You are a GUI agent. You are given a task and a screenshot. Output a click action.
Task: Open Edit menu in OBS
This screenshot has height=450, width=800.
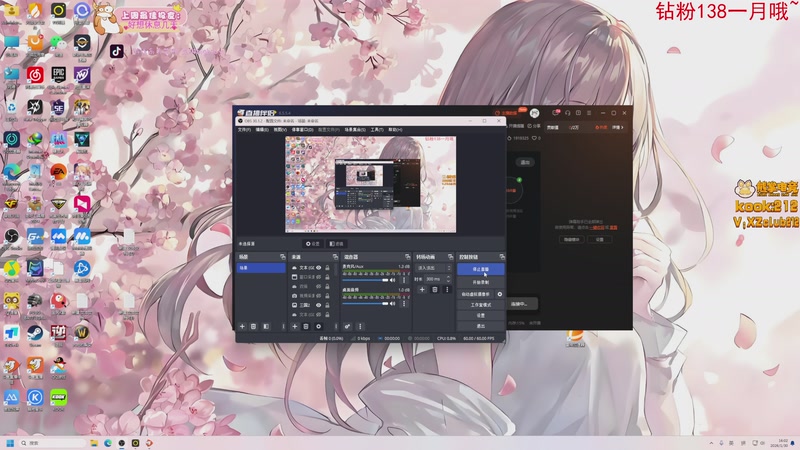(262, 130)
